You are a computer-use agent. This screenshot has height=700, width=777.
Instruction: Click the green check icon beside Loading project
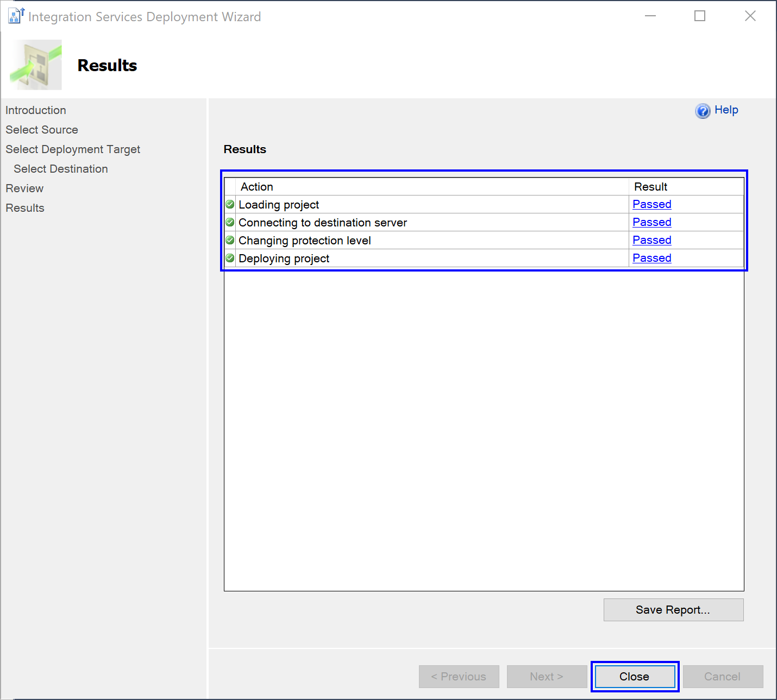click(230, 204)
